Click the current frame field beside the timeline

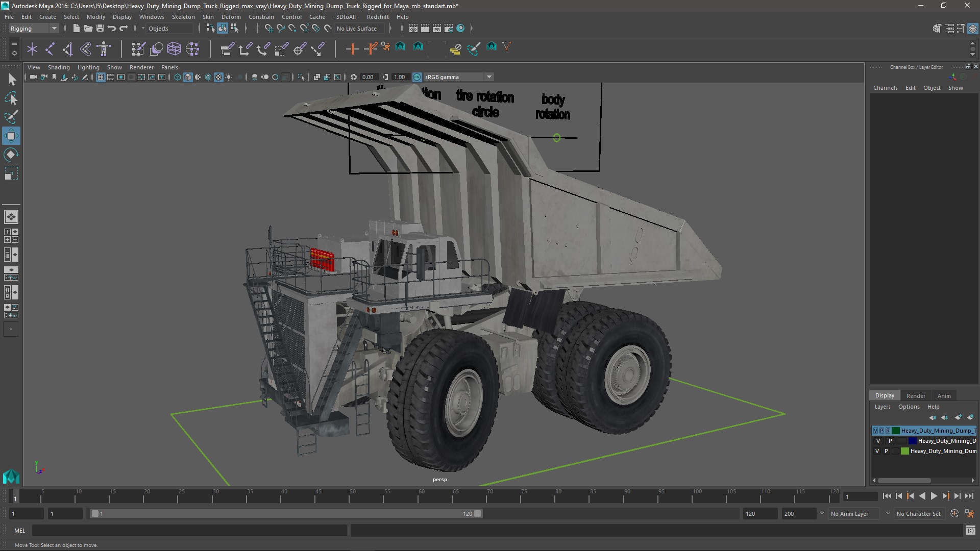coord(860,496)
